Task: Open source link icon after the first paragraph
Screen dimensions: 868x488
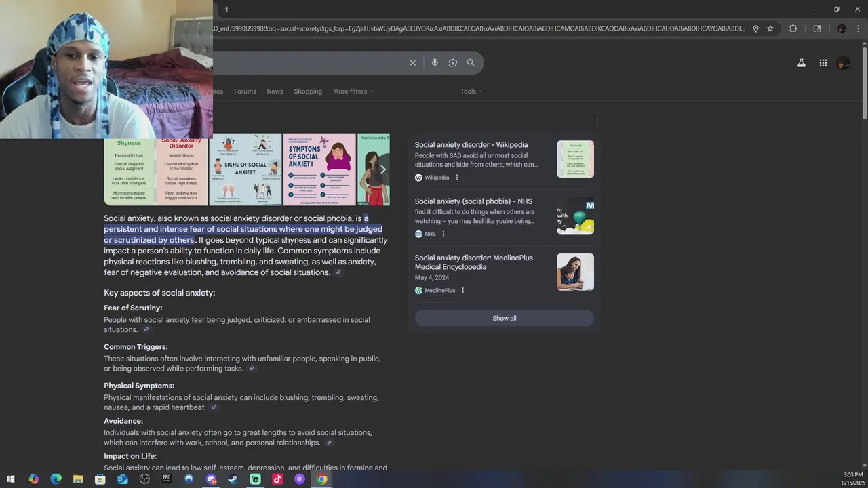Action: [338, 272]
